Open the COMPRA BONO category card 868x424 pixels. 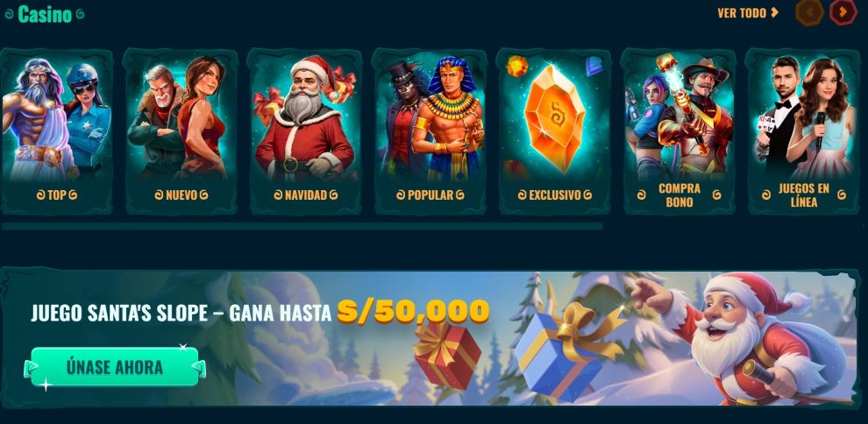click(679, 131)
